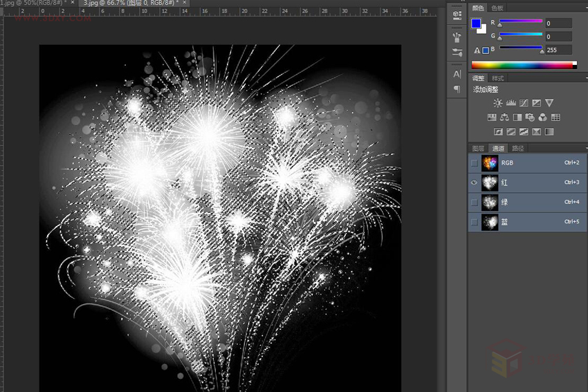Switch to the 通道 (Channels) tab
This screenshot has height=392, width=588.
498,149
